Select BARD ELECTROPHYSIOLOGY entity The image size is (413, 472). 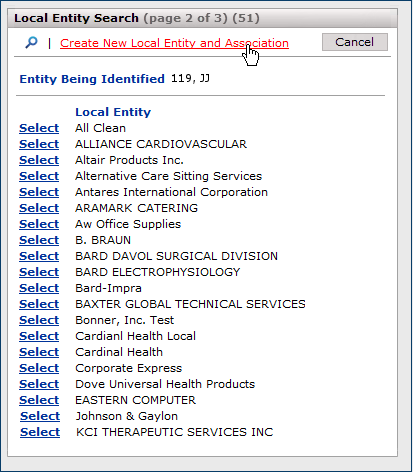pyautogui.click(x=39, y=272)
